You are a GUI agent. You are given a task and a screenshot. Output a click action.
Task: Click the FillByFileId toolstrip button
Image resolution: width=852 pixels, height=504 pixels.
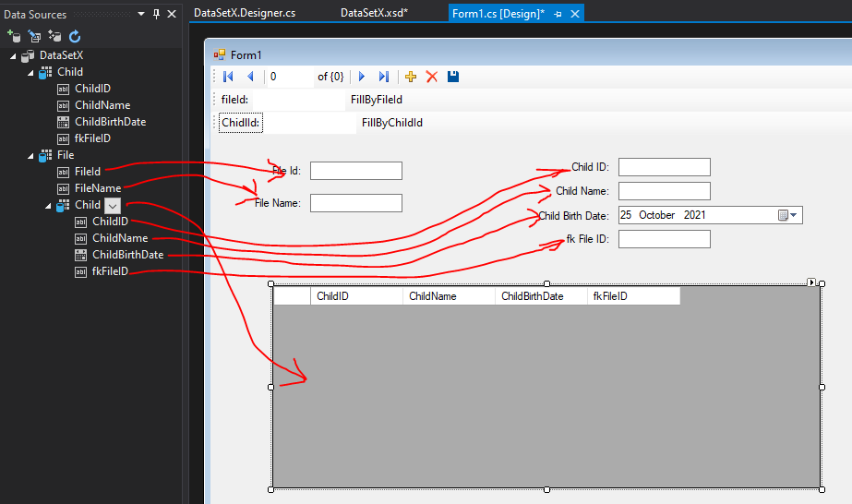click(377, 100)
